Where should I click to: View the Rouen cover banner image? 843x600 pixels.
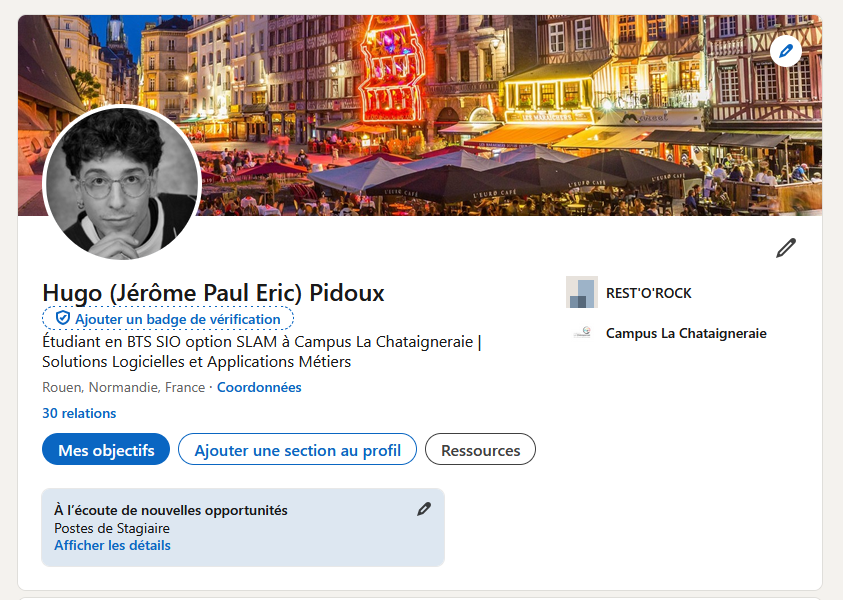[x=500, y=110]
